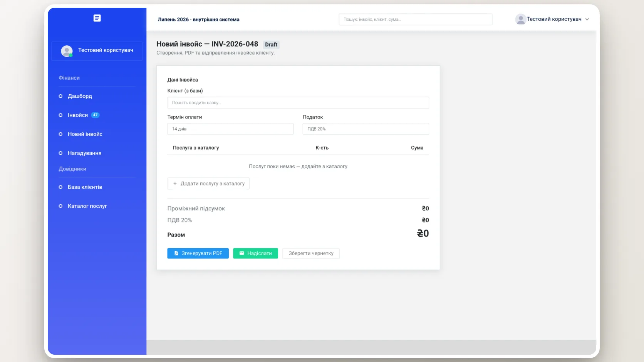644x362 pixels.
Task: Click the Зберегти чернетку button
Action: coord(311,253)
